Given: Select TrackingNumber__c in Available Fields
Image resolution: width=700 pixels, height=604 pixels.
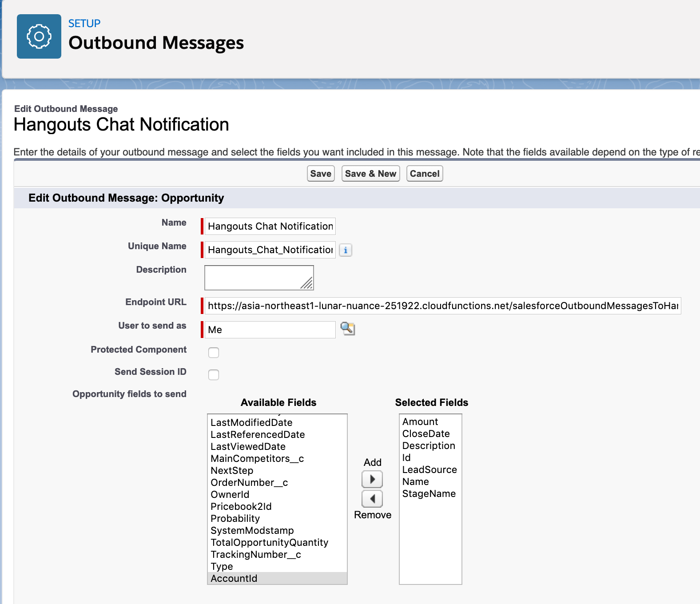Looking at the screenshot, I should 277,554.
